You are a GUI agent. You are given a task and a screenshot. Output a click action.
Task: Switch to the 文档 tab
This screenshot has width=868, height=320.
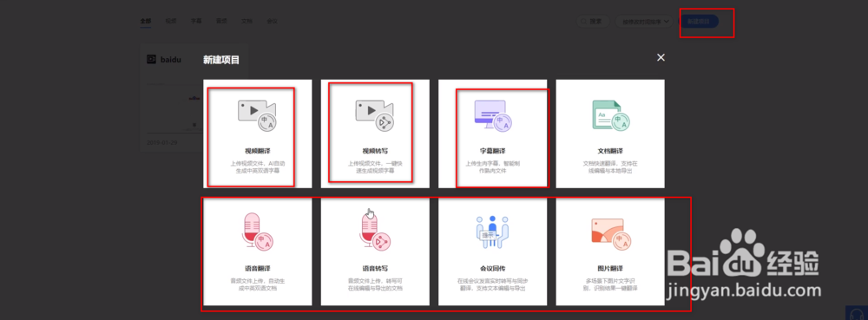click(x=247, y=21)
